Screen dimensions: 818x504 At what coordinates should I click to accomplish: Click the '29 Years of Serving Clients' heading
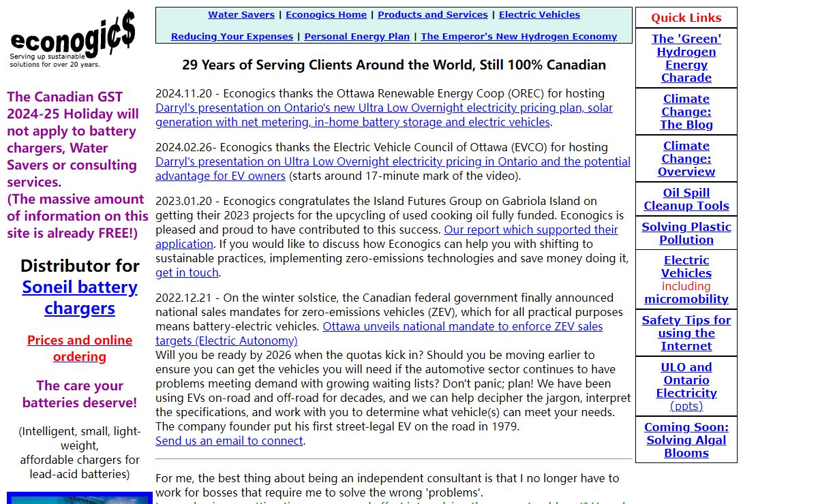click(x=394, y=65)
